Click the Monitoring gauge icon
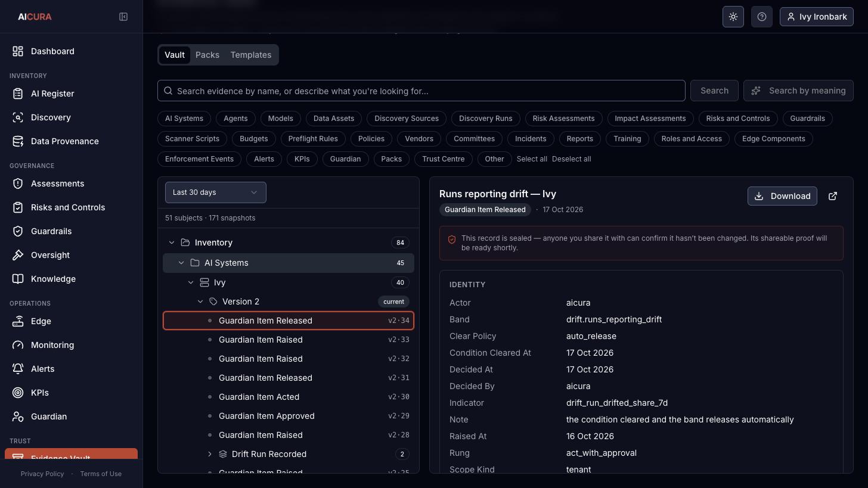This screenshot has width=868, height=488. tap(18, 345)
